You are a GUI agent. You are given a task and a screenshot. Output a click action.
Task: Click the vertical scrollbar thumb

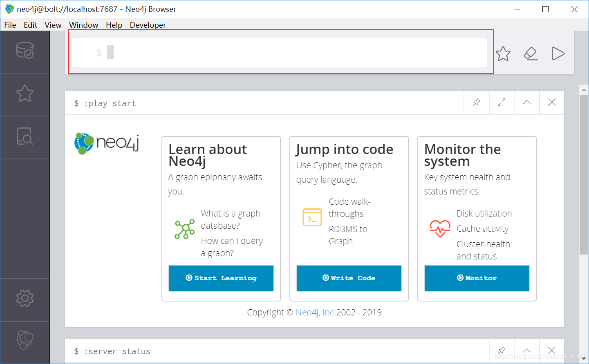(x=584, y=174)
